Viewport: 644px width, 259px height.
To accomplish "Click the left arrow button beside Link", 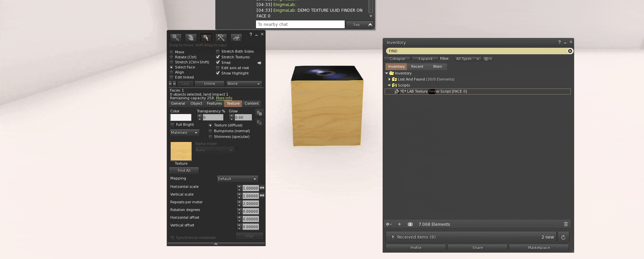I will point(170,84).
